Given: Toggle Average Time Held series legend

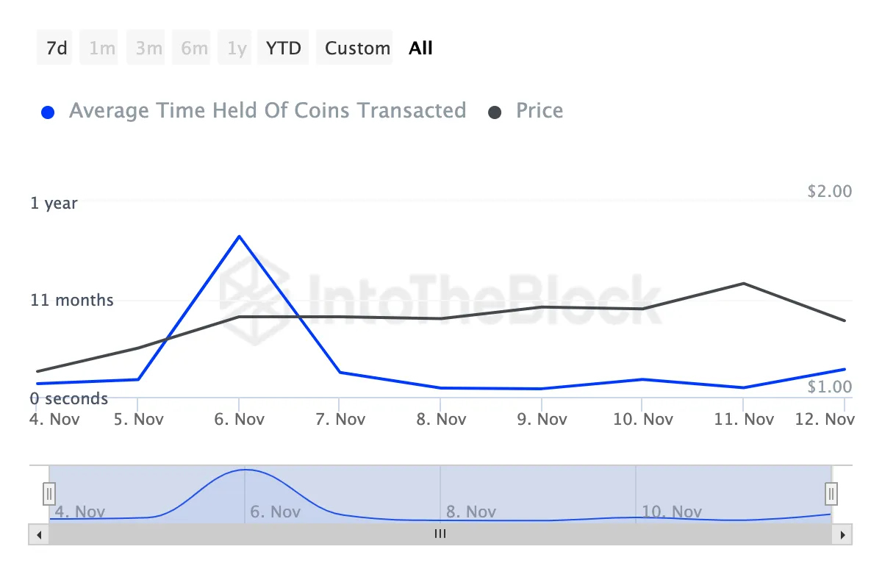Looking at the screenshot, I should pyautogui.click(x=267, y=111).
